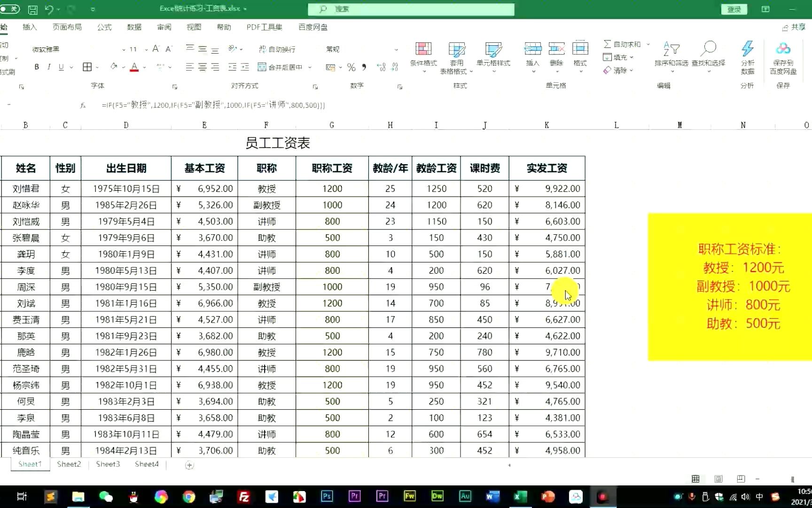Toggle Bold formatting

(x=37, y=67)
